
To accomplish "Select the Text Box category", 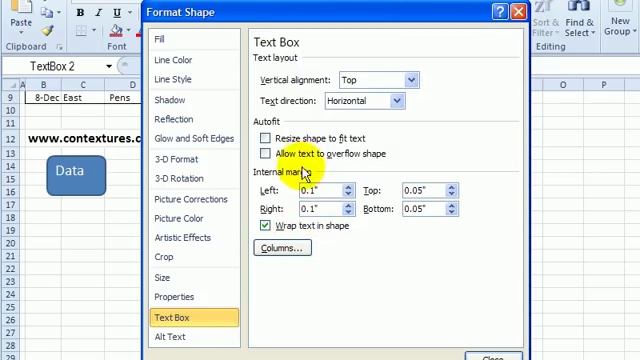I will (x=194, y=318).
